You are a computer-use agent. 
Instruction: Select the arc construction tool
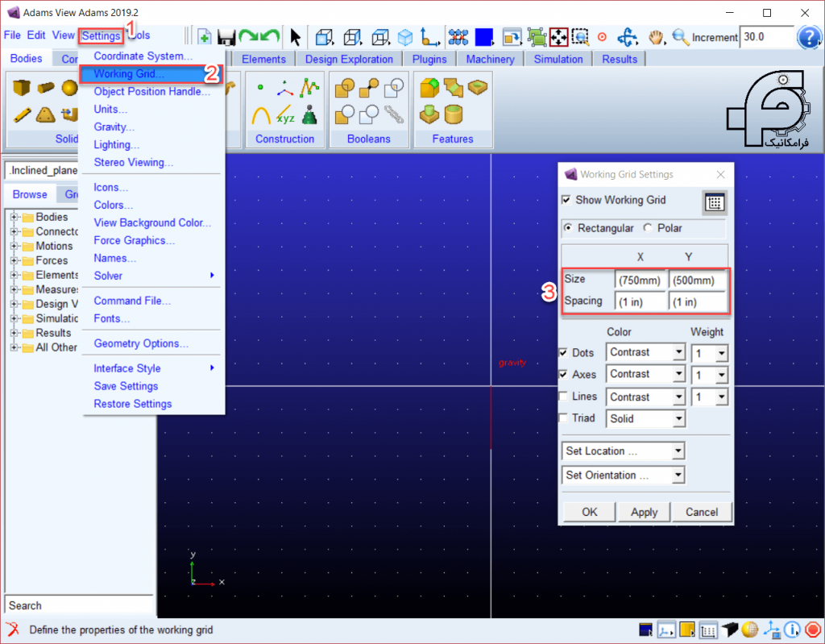click(261, 114)
